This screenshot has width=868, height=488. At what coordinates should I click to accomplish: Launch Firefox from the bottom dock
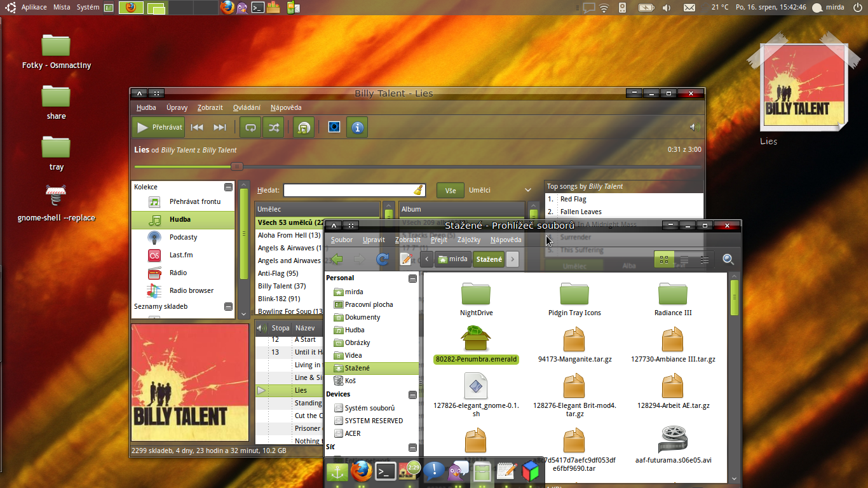click(x=362, y=471)
